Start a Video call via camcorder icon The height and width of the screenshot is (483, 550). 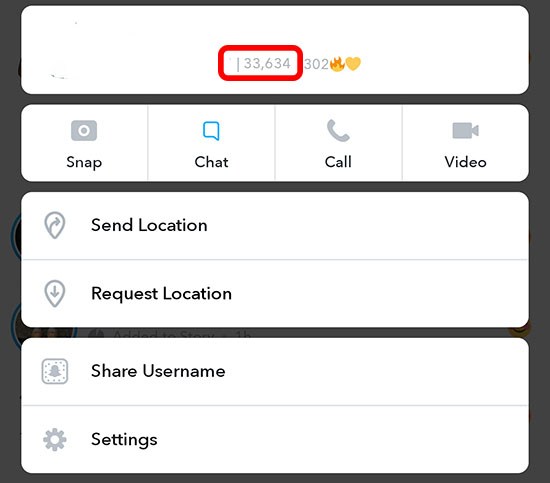coord(465,131)
